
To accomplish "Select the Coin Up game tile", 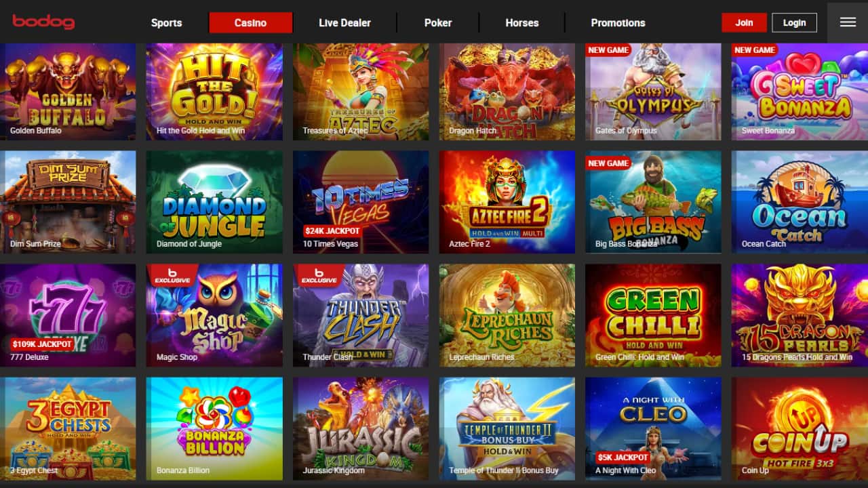I will 800,428.
